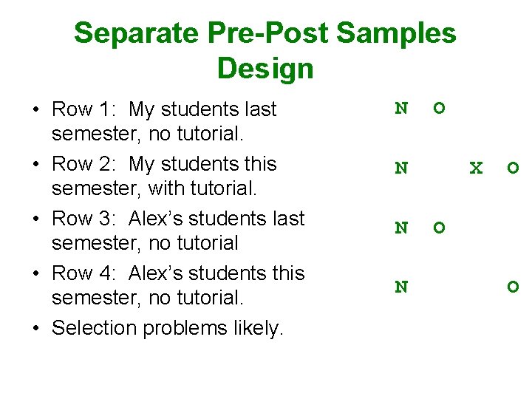Viewport: 532px width, 399px height.
Task: Click the green O symbol after the X
Action: 513,168
